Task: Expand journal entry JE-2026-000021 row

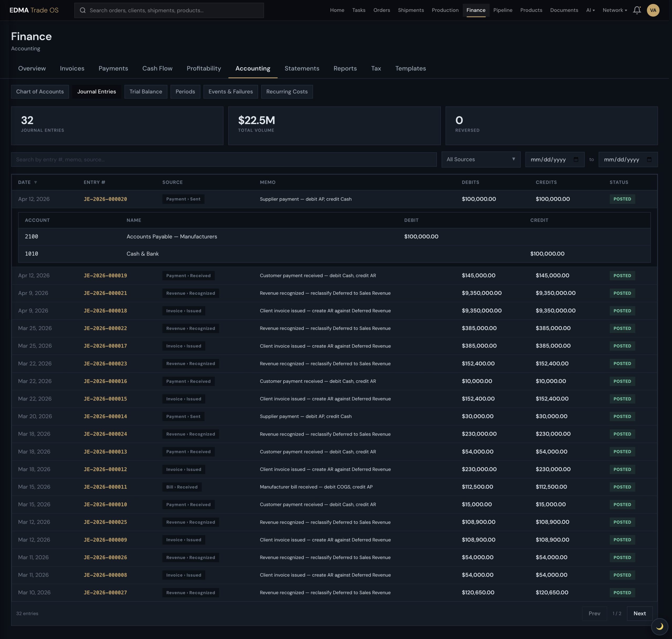Action: (334, 293)
